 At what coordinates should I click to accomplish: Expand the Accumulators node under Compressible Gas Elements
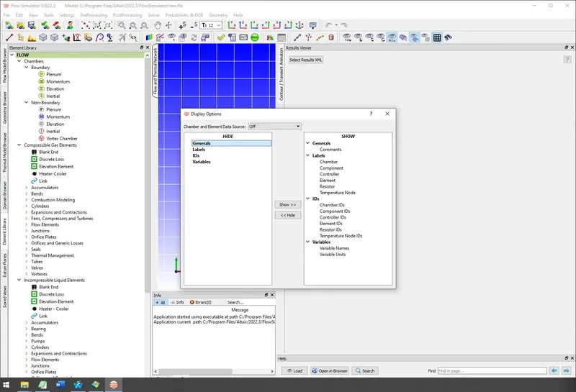click(x=27, y=188)
